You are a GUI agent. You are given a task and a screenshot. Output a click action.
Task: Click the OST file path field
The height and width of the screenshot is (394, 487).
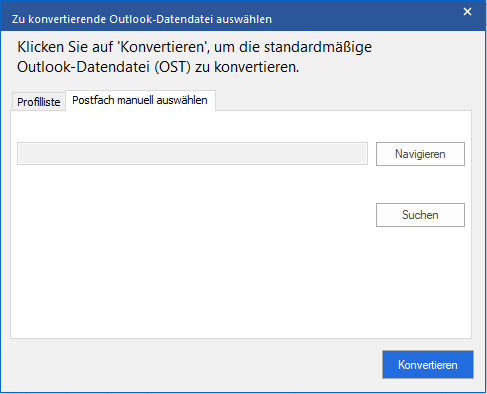(x=192, y=154)
